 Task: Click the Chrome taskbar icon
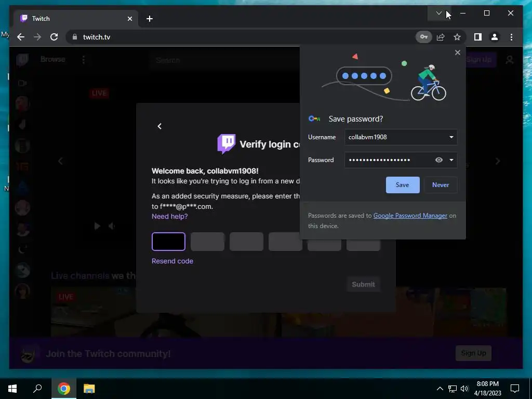(x=64, y=389)
